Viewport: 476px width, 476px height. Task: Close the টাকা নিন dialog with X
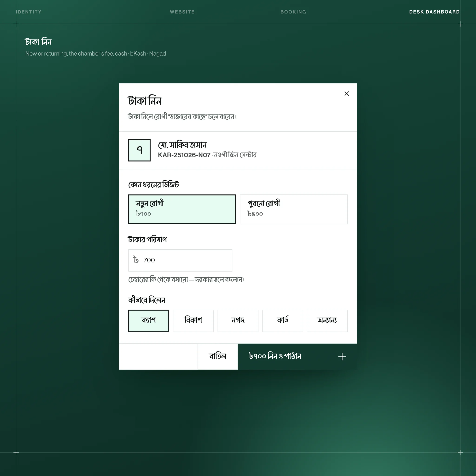(347, 94)
